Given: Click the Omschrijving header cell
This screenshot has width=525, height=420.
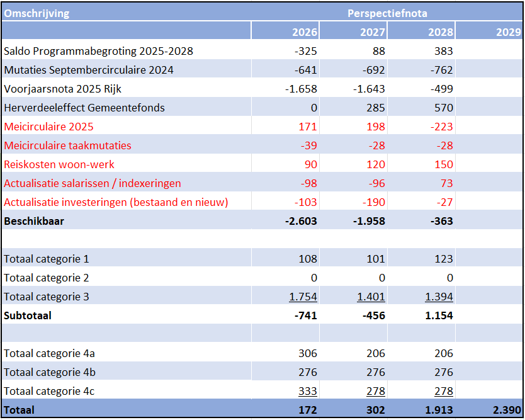Looking at the screenshot, I should click(37, 13).
